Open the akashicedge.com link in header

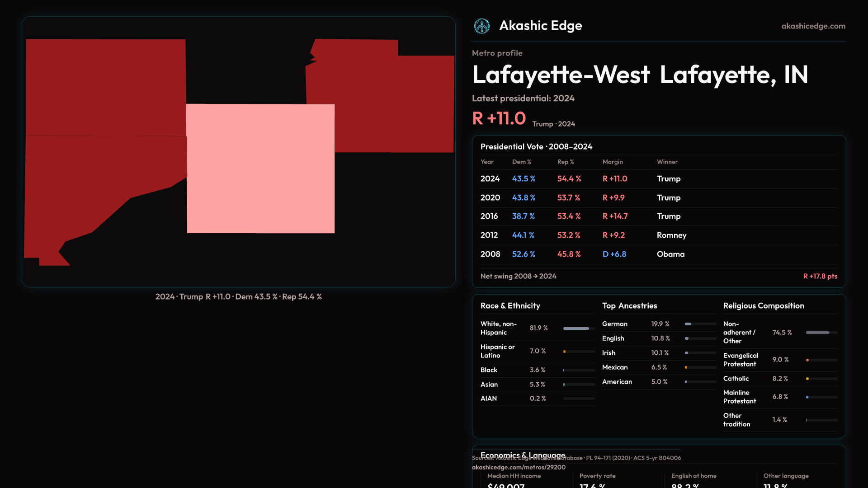813,26
